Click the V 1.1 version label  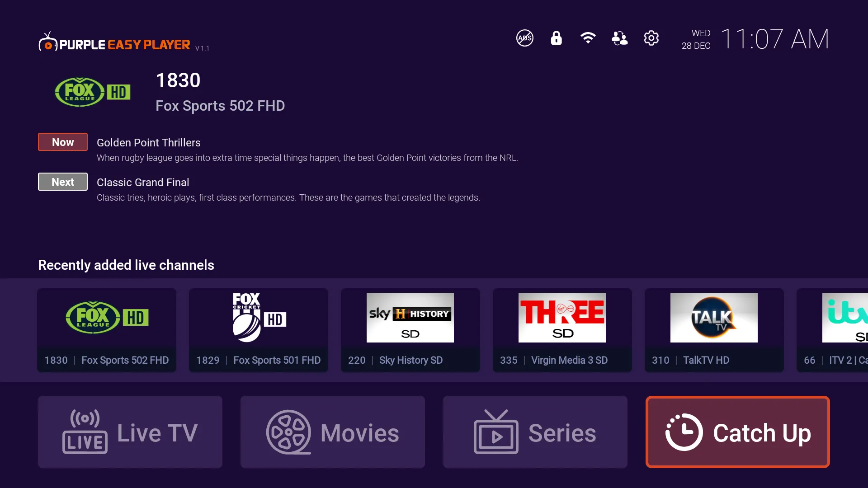tap(202, 48)
